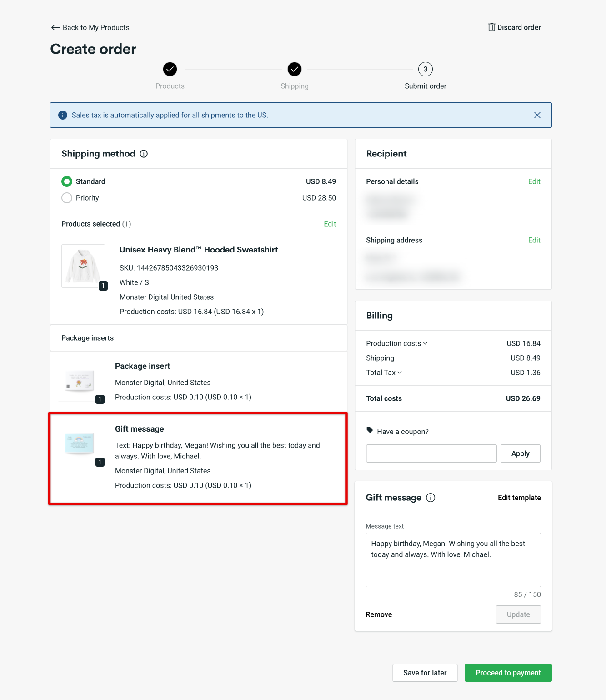Switch to the Submit order step
606x700 pixels.
pyautogui.click(x=425, y=70)
